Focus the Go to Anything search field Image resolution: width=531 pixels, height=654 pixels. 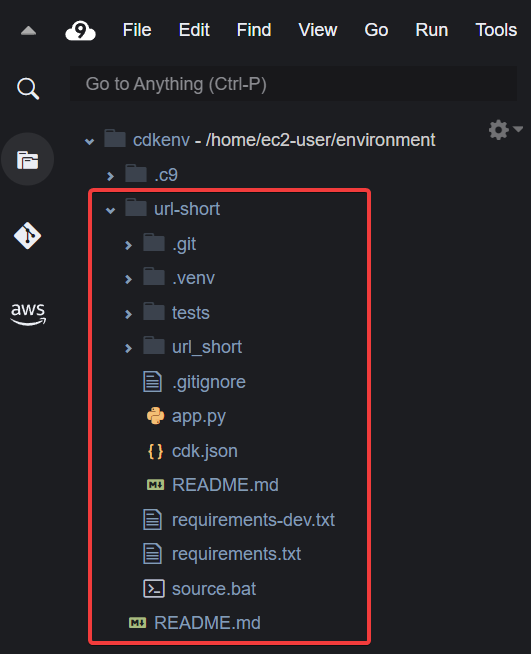pyautogui.click(x=293, y=84)
